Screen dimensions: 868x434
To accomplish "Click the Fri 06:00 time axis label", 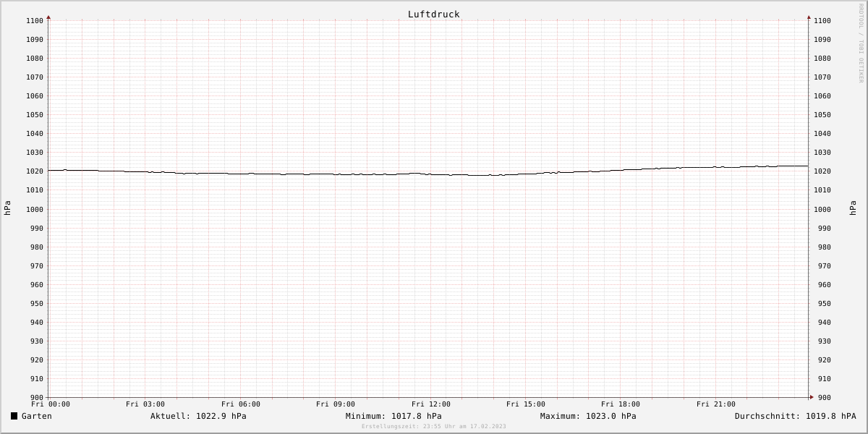I will pyautogui.click(x=241, y=404).
